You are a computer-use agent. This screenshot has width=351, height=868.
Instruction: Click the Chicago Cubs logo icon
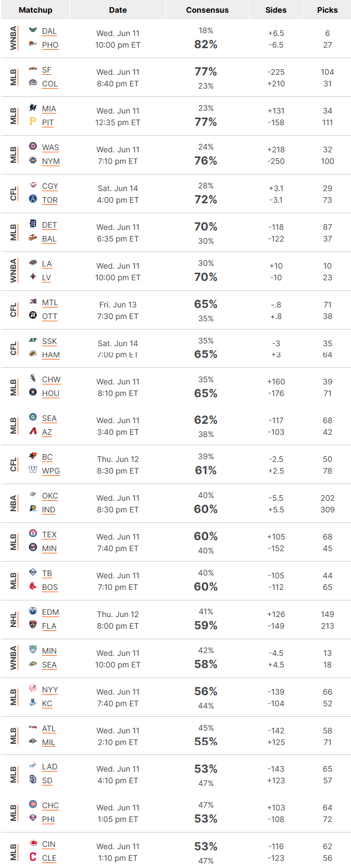click(x=33, y=805)
